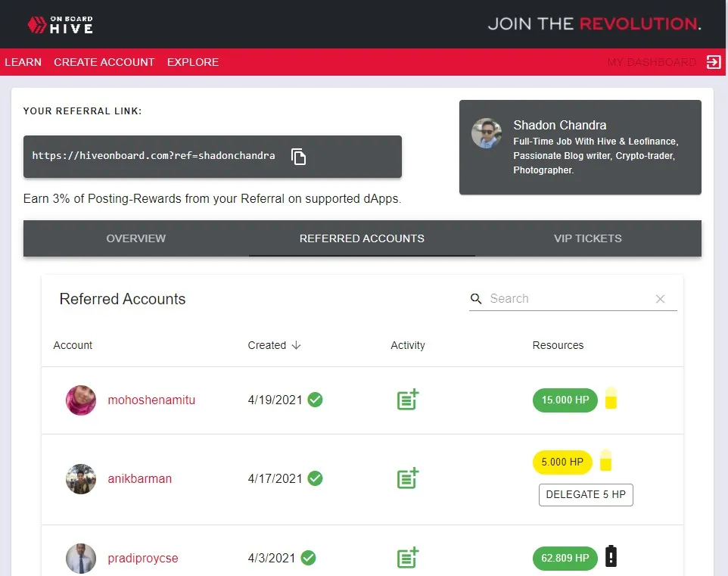Click the 15.000 HP badge
The height and width of the screenshot is (576, 728).
click(x=565, y=400)
